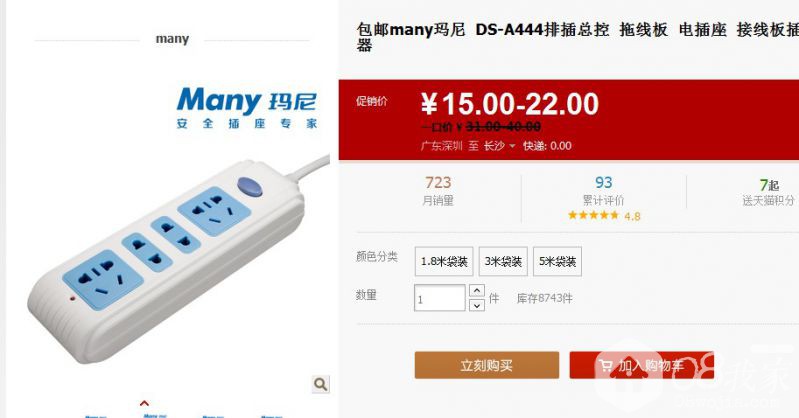This screenshot has height=418, width=799.
Task: Open the 月销量 723 monthly sales tab
Action: pos(438,191)
